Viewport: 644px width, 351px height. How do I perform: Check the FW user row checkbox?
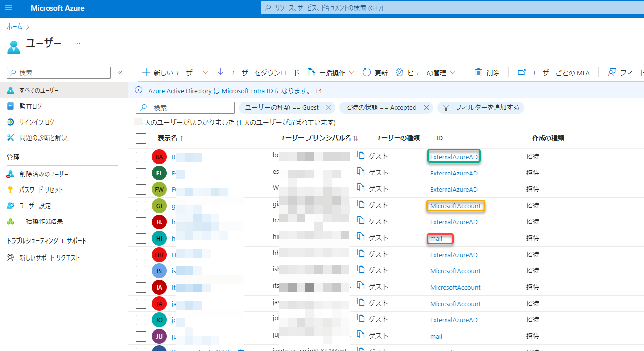point(141,189)
